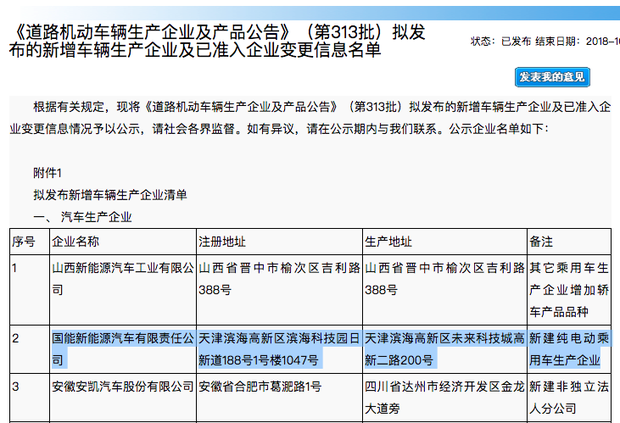
Task: Click the 发表我的意见 button
Action: [x=552, y=77]
